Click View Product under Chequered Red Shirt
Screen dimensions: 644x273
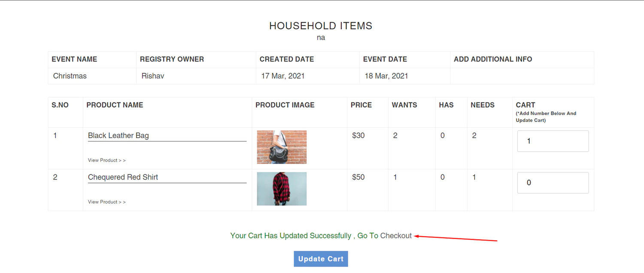pyautogui.click(x=107, y=202)
